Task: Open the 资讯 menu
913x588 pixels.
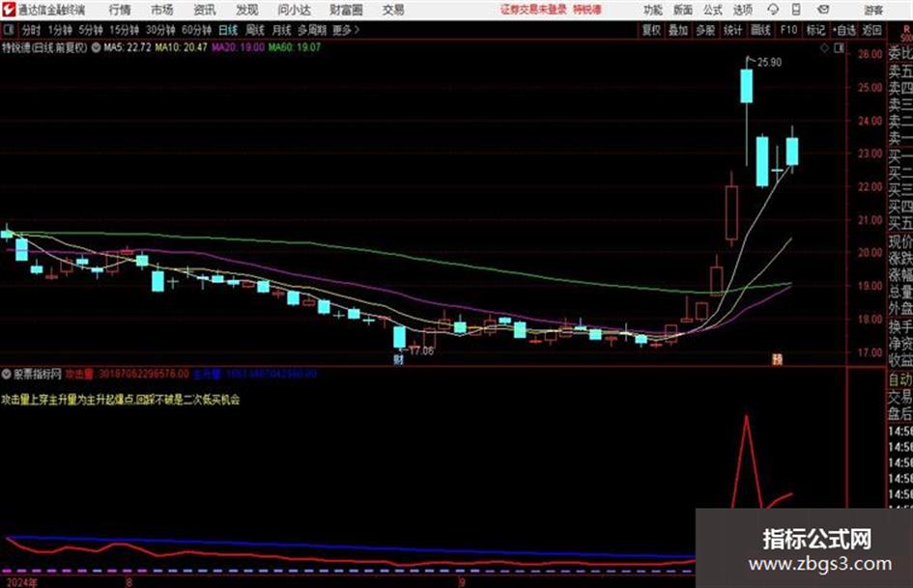Action: click(205, 10)
